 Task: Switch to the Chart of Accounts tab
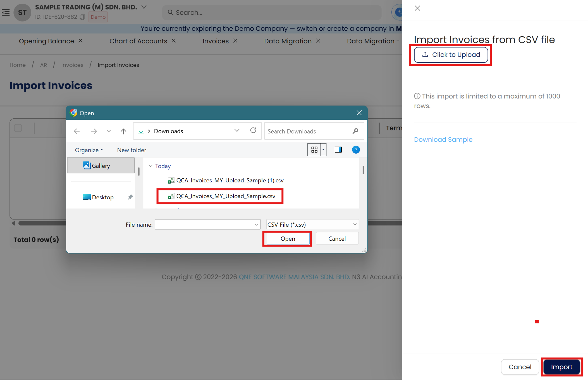coord(138,41)
